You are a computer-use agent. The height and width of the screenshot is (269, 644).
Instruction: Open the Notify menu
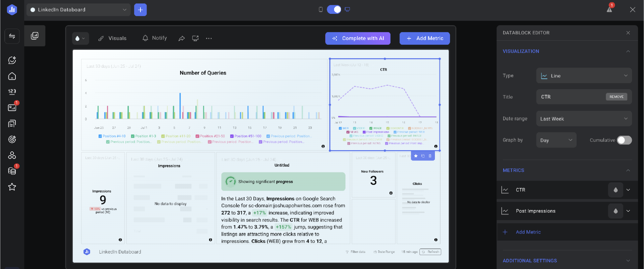[x=155, y=38]
